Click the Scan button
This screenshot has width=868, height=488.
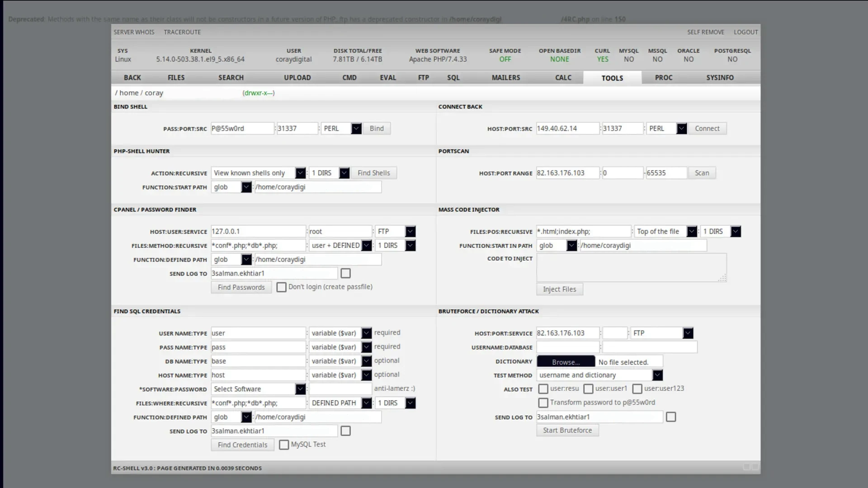pos(702,173)
